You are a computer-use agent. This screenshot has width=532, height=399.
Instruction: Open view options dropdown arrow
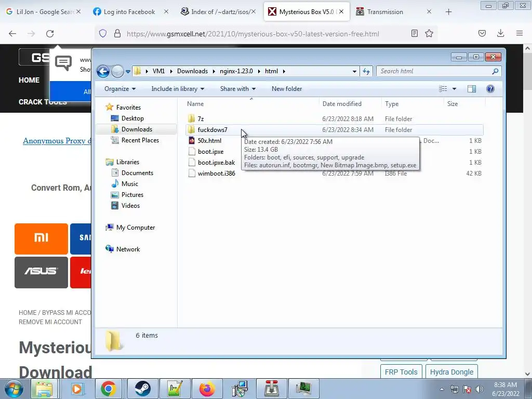click(x=454, y=89)
